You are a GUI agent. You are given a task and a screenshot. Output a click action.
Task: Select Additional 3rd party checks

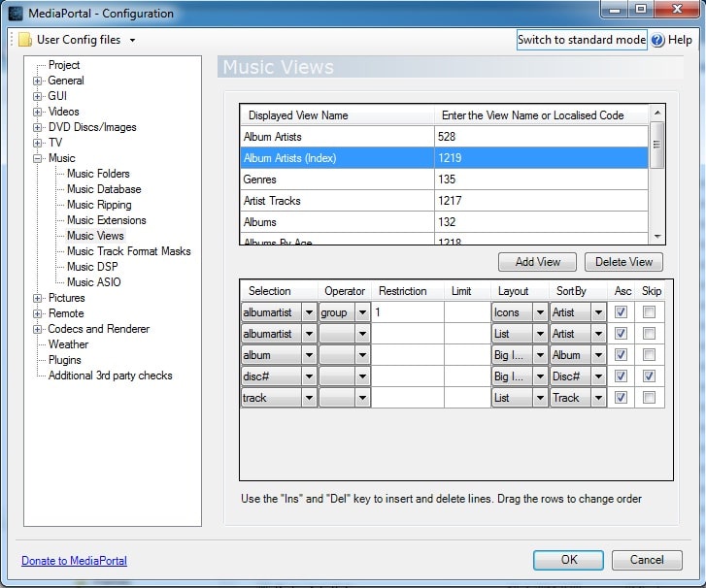tap(111, 376)
